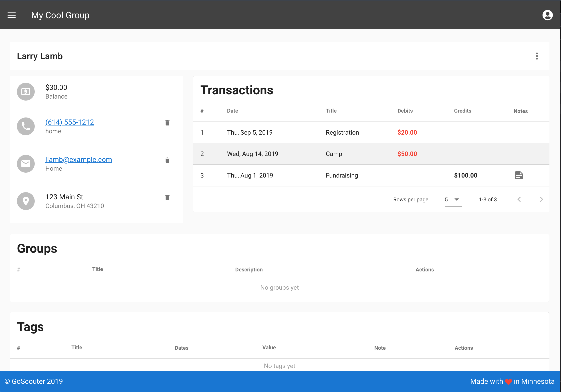The height and width of the screenshot is (392, 561).
Task: Sort groups by Description column header
Action: pos(249,270)
